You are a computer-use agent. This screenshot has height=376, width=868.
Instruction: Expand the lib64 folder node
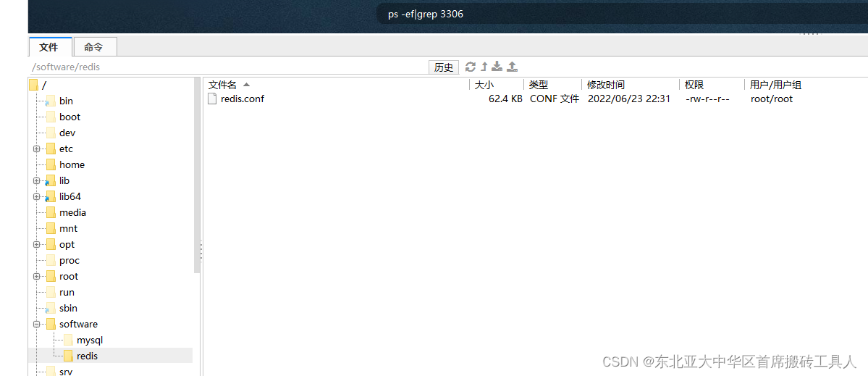pos(36,196)
